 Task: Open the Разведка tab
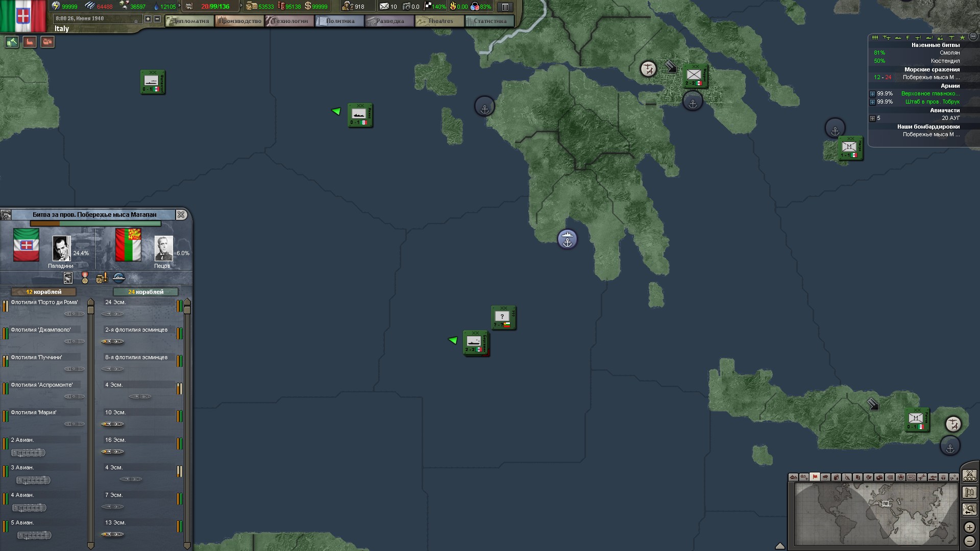pyautogui.click(x=390, y=21)
